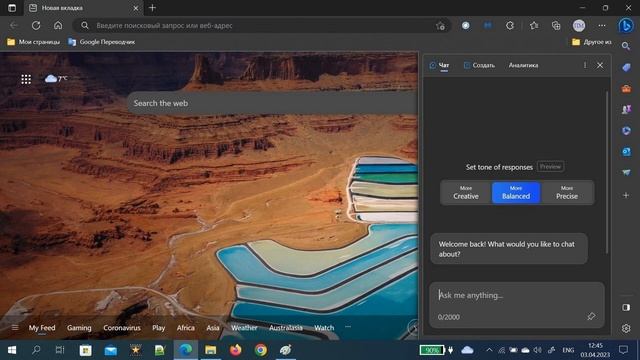Show more feed categories ellipsis

pyautogui.click(x=348, y=327)
